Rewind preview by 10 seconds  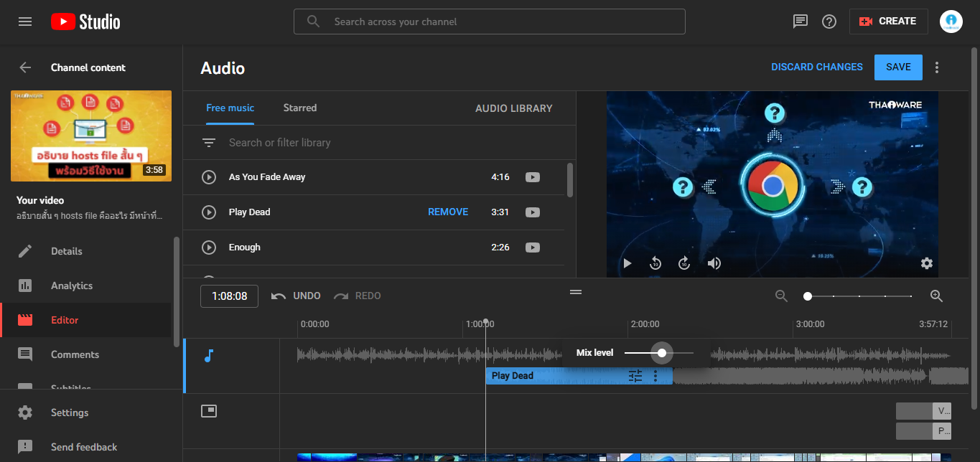655,263
